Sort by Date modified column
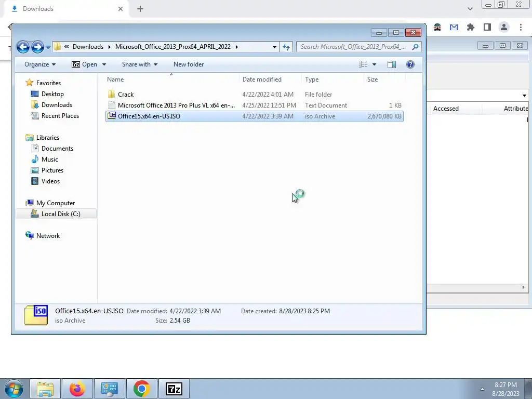 coord(270,79)
